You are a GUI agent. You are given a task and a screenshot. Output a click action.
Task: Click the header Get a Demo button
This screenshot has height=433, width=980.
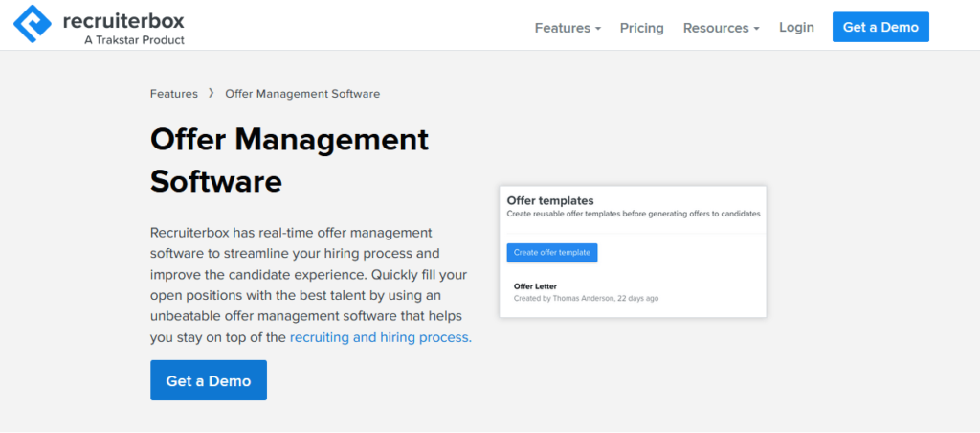pyautogui.click(x=880, y=27)
